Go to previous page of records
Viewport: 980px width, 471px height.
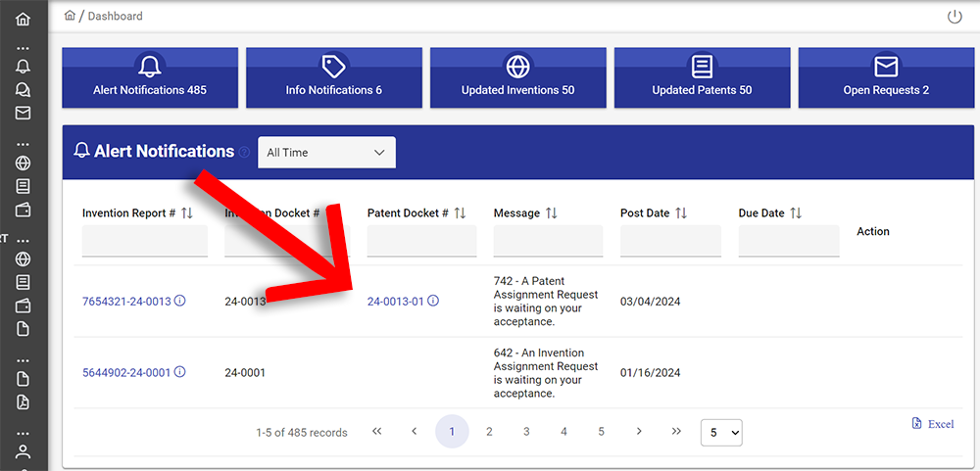click(414, 432)
